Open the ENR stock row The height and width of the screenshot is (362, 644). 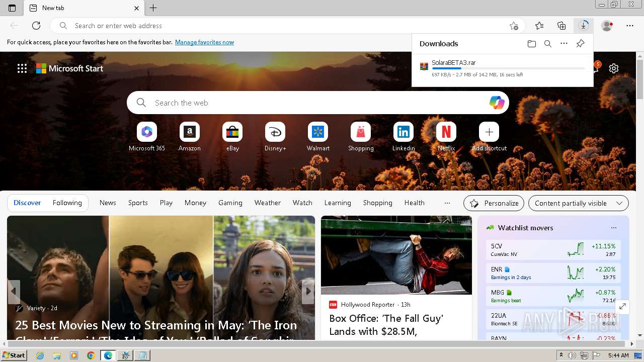pyautogui.click(x=553, y=273)
